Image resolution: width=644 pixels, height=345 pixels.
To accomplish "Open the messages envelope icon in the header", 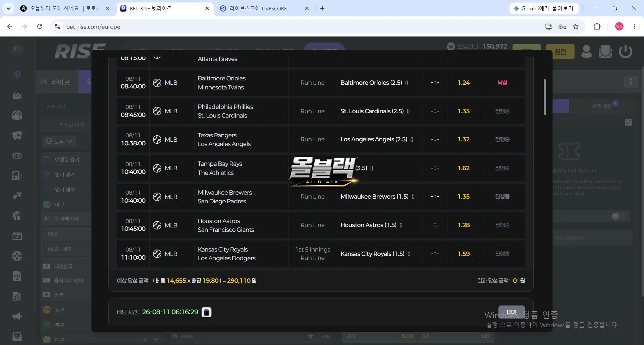I will (x=605, y=52).
